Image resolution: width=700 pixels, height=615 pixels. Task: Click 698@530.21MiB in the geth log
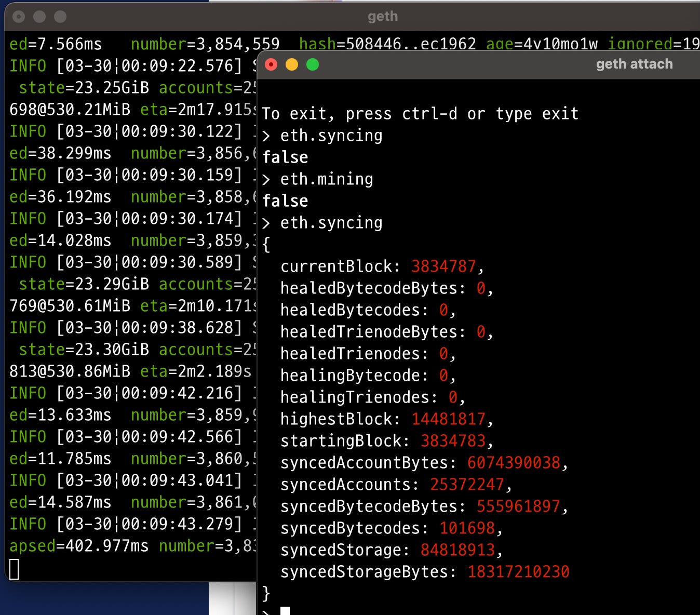(70, 110)
